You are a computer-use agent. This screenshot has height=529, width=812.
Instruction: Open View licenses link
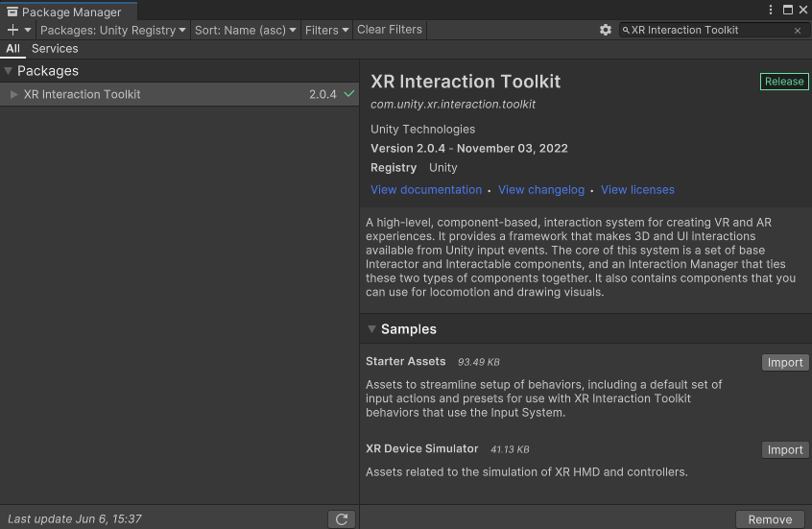point(637,190)
